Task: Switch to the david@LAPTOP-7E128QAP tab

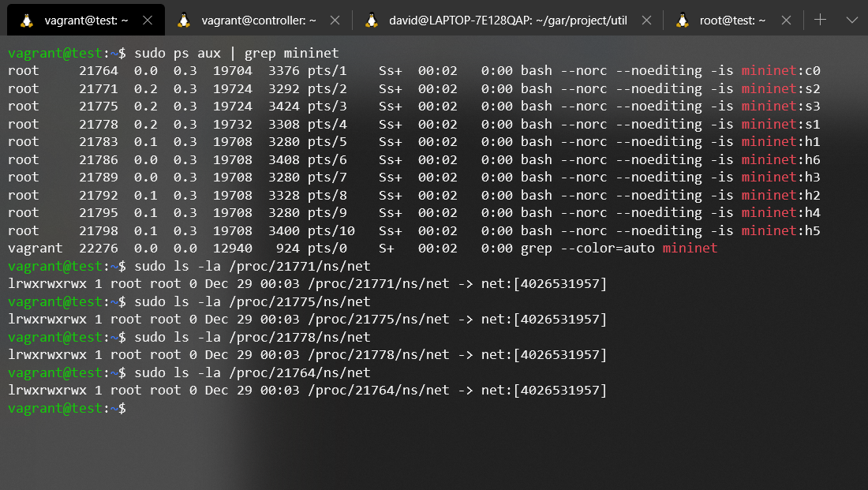Action: click(x=507, y=21)
